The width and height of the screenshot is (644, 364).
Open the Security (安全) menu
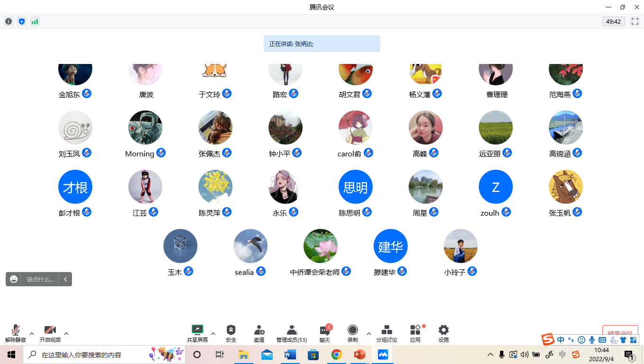click(231, 333)
